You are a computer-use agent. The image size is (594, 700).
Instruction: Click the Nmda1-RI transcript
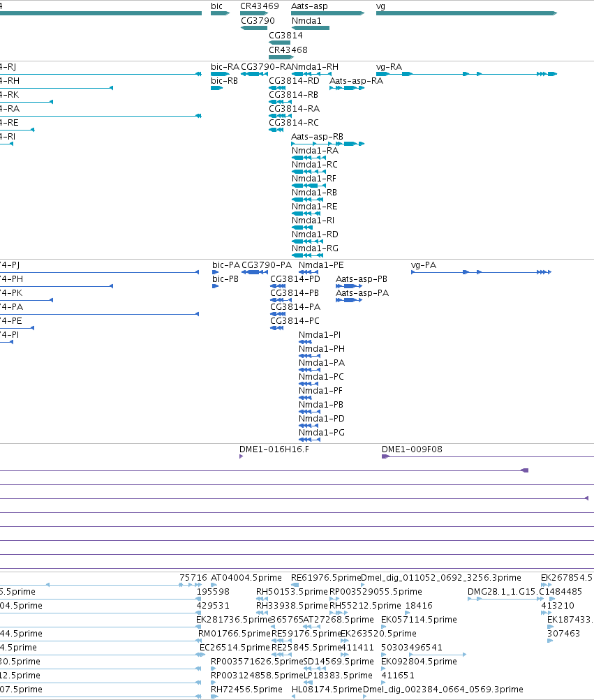[x=302, y=228]
